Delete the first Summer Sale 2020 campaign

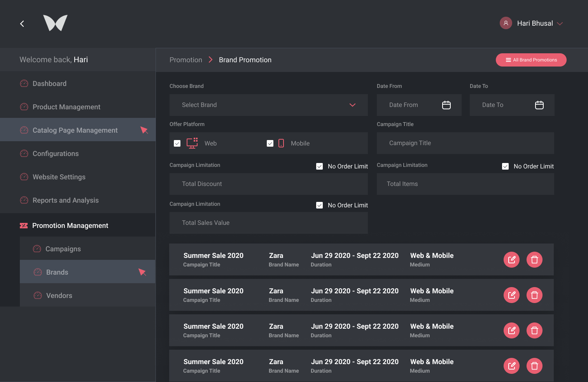534,260
